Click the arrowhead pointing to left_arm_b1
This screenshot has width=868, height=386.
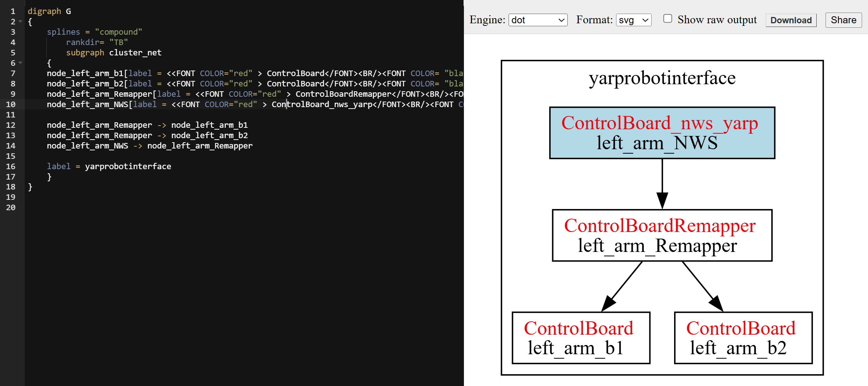tap(608, 304)
